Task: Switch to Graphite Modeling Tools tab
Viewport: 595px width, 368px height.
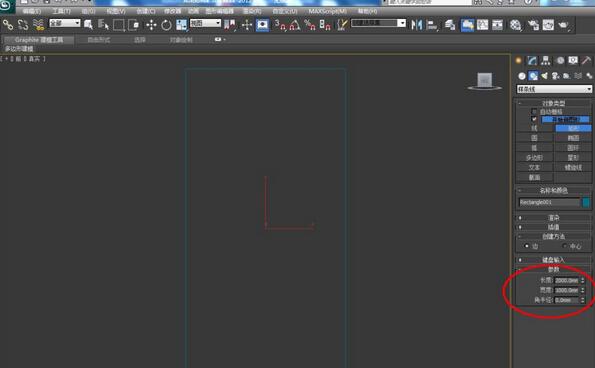Action: tap(39, 40)
